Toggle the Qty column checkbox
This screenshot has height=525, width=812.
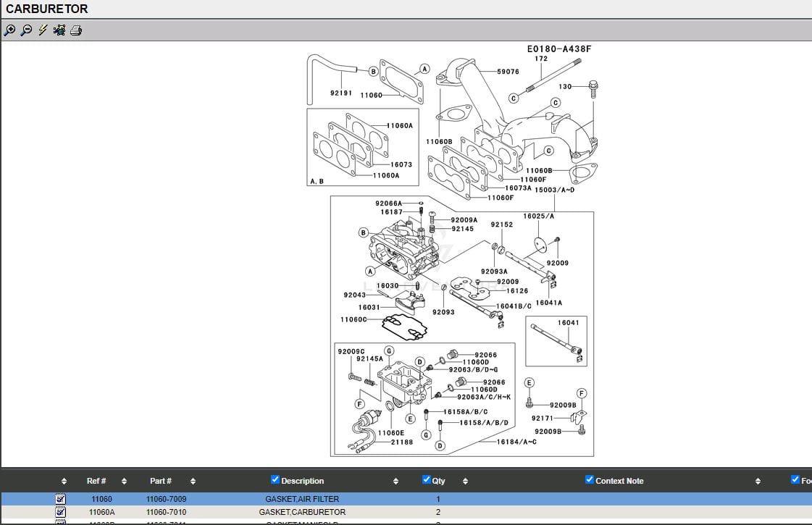[x=426, y=479]
